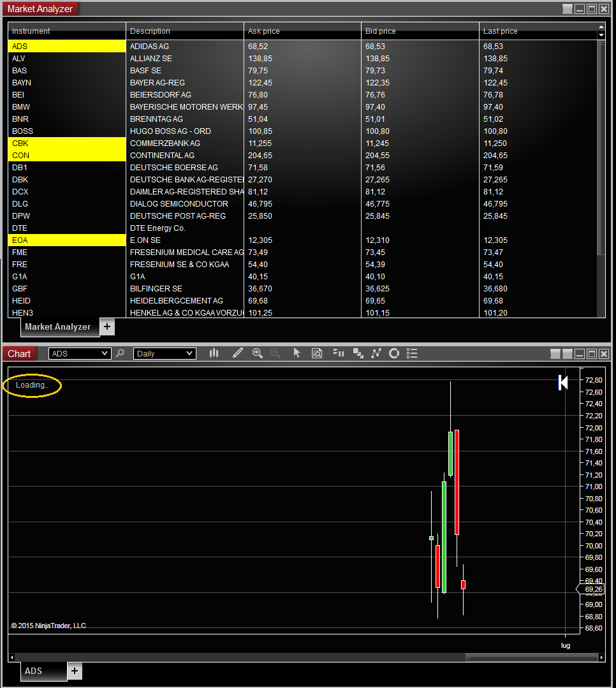Viewport: 616px width, 688px height.
Task: Add a new Market Analyzer tab
Action: pyautogui.click(x=107, y=327)
